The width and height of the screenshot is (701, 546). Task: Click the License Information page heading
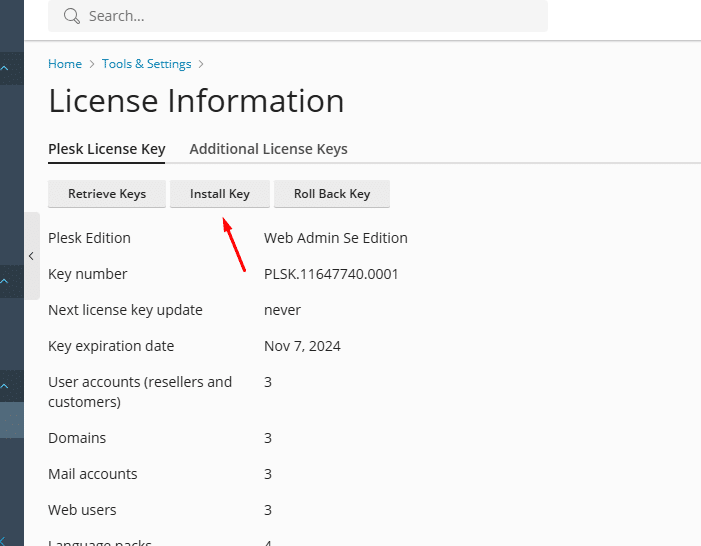point(196,101)
